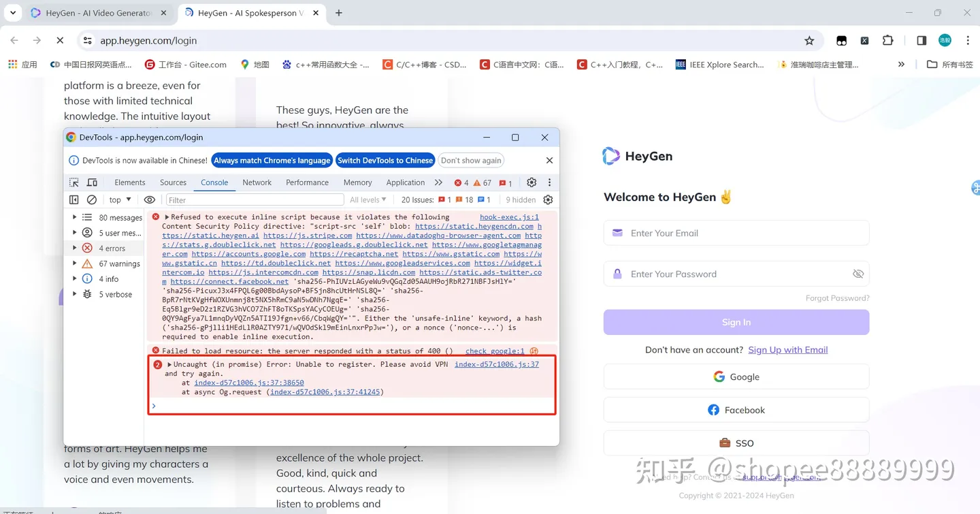Viewport: 980px width, 514px height.
Task: Expand the 4 info group
Action: (75, 278)
